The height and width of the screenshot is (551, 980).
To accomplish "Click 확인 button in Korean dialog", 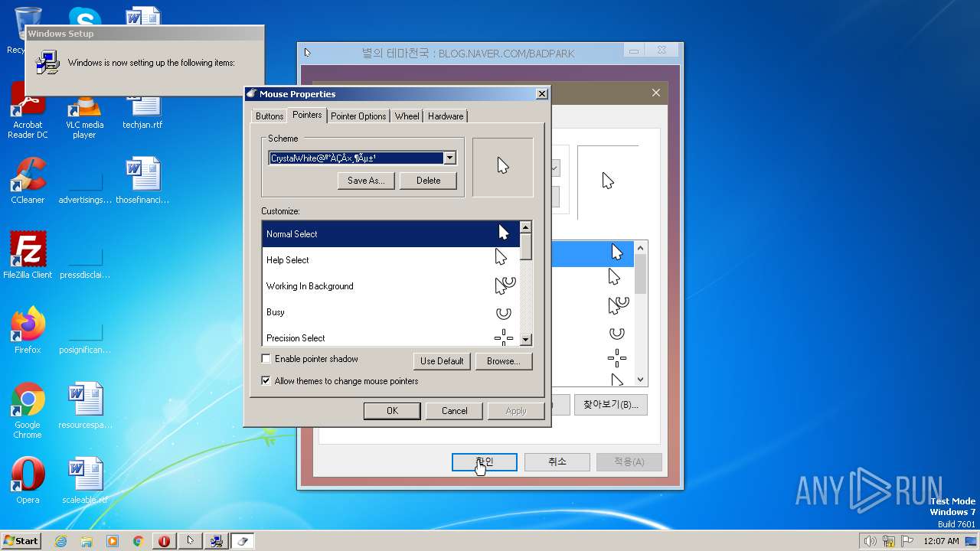I will [485, 461].
